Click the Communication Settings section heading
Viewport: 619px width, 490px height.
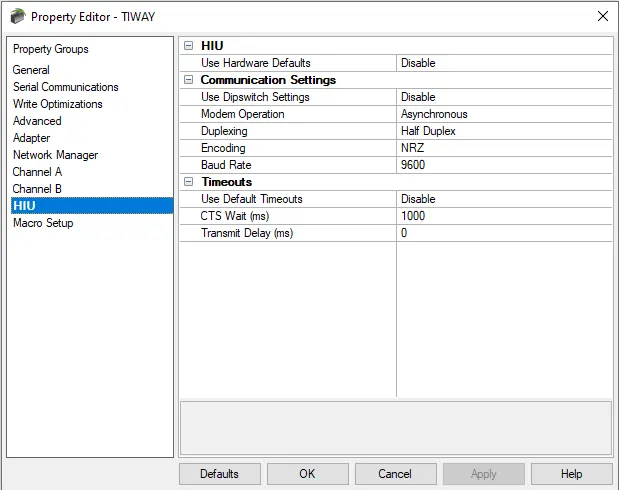[x=268, y=80]
